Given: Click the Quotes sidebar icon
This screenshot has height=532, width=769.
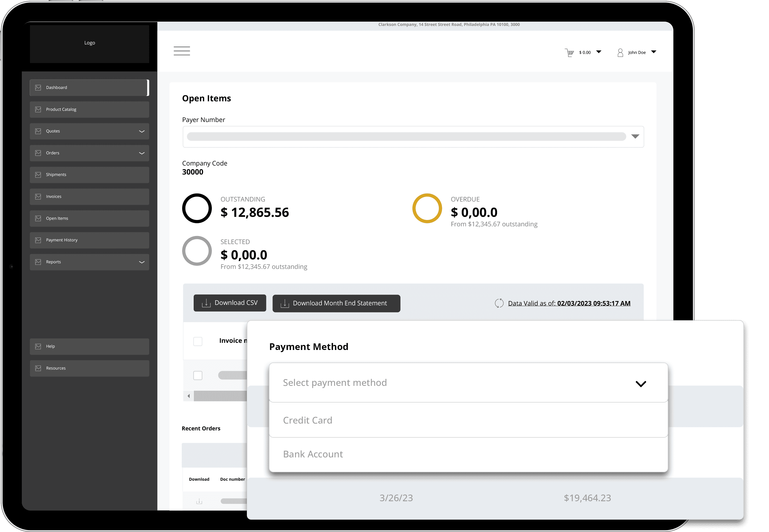Looking at the screenshot, I should [x=38, y=131].
